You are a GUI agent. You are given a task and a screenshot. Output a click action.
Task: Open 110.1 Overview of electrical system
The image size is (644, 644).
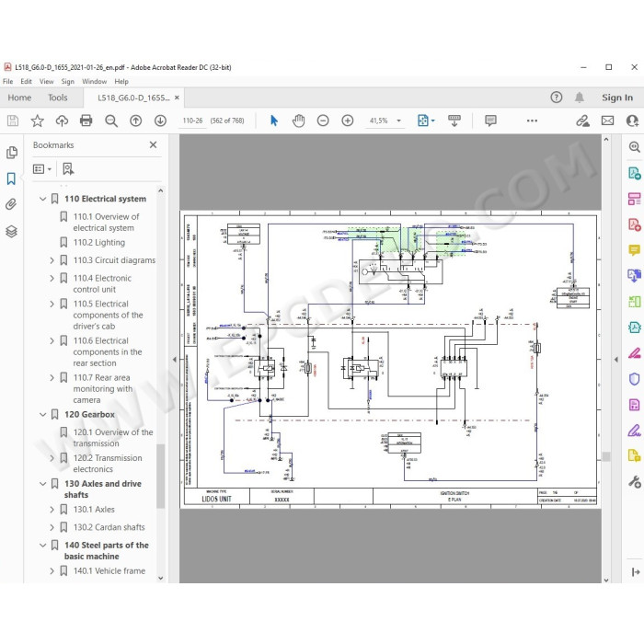[x=106, y=223]
